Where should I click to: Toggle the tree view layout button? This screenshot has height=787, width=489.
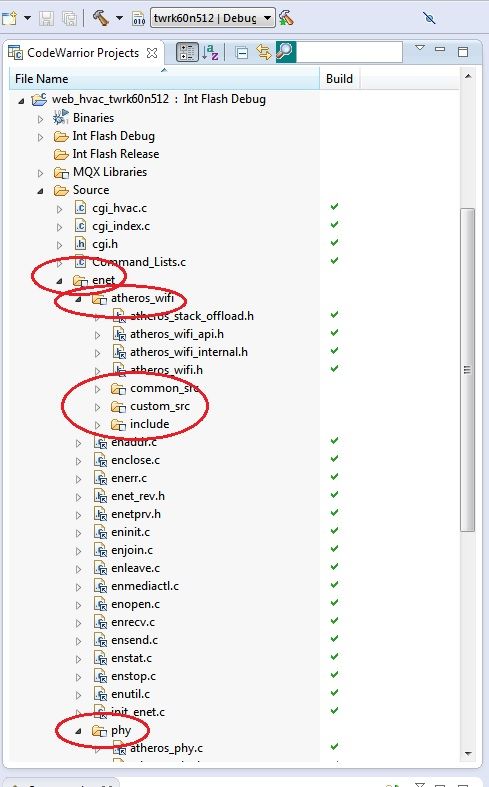tap(187, 52)
